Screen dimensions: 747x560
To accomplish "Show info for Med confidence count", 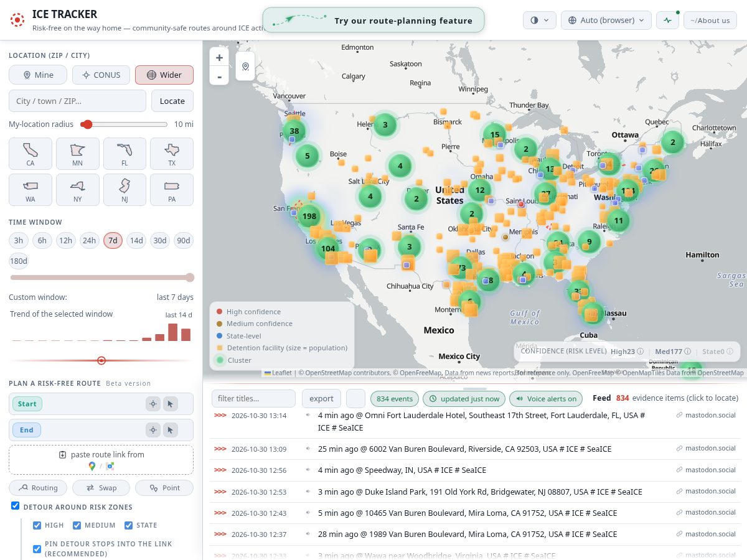I will [687, 352].
